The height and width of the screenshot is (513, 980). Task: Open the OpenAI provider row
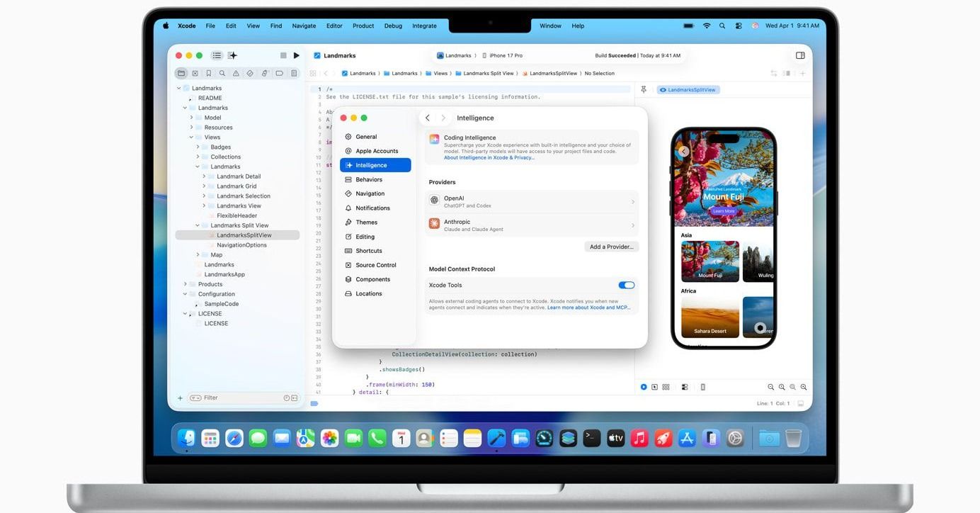point(532,202)
